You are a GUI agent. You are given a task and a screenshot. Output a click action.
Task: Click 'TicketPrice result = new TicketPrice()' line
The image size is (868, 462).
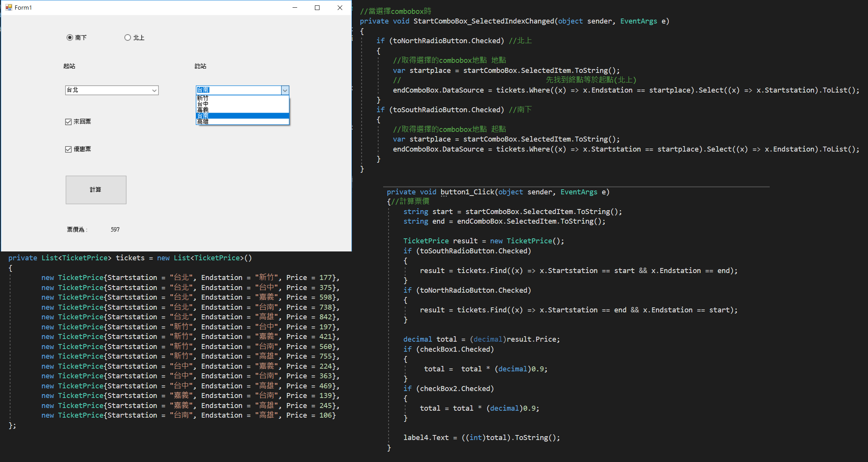point(484,241)
